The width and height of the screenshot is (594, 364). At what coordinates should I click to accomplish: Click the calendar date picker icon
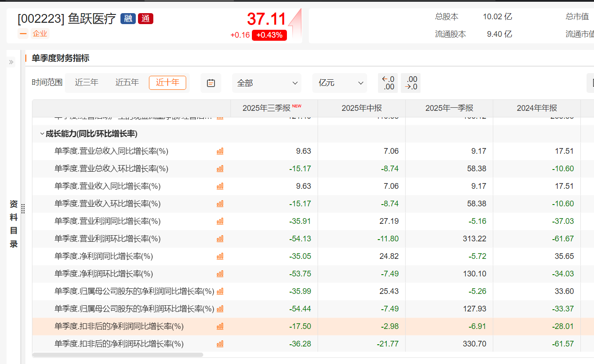(211, 83)
